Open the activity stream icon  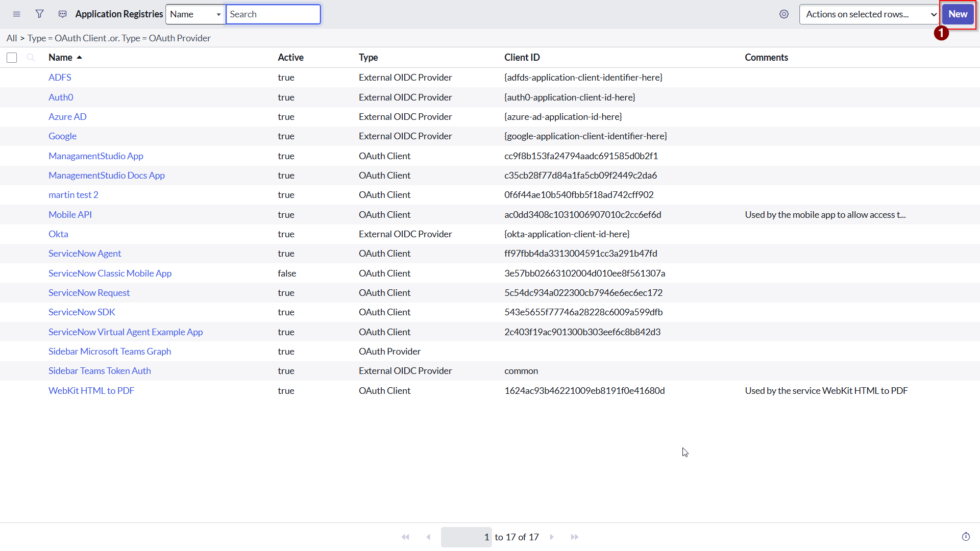coord(62,14)
